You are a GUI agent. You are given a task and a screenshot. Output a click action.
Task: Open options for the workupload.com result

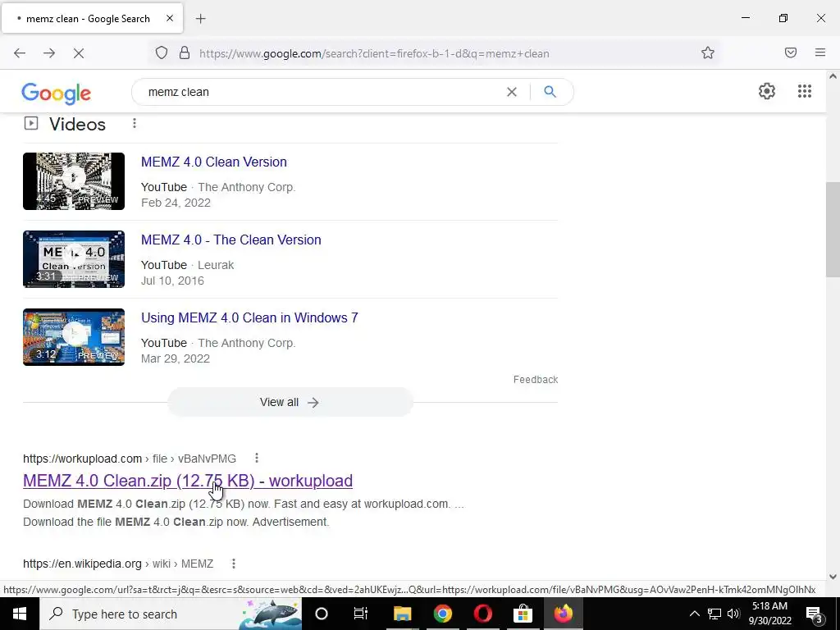[x=257, y=458]
